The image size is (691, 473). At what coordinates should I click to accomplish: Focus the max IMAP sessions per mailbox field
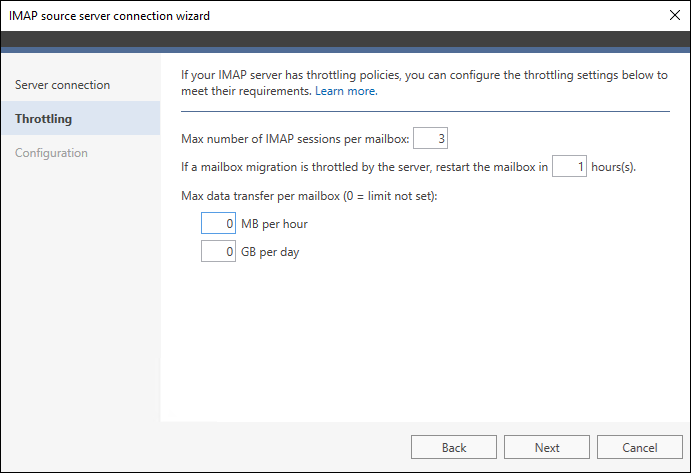click(x=430, y=138)
